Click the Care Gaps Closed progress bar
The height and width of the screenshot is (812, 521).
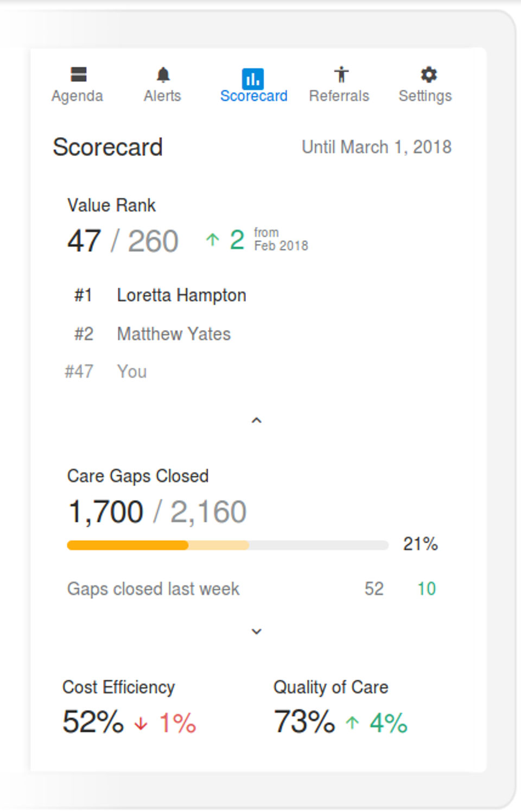(x=227, y=545)
